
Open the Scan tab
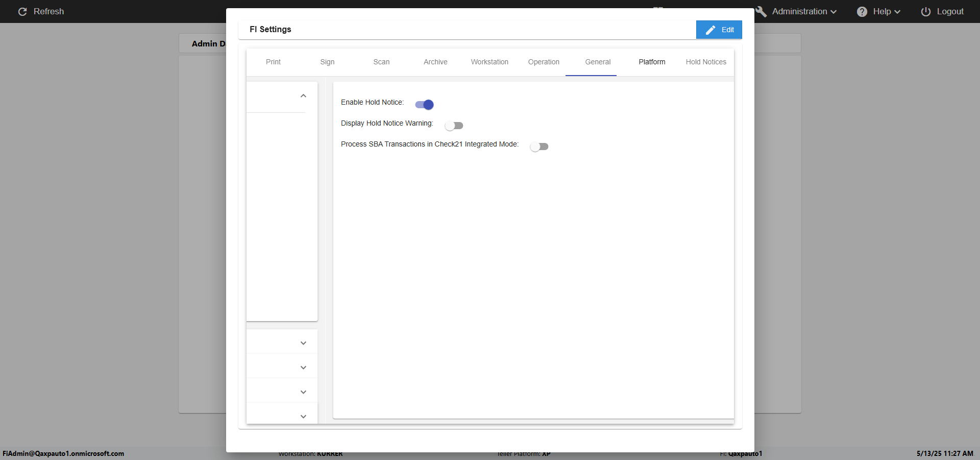(381, 62)
